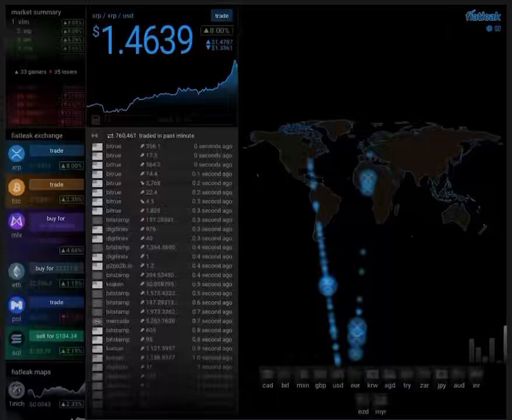The width and height of the screenshot is (512, 420).
Task: Select the mxn currency flag
Action: coord(303,374)
